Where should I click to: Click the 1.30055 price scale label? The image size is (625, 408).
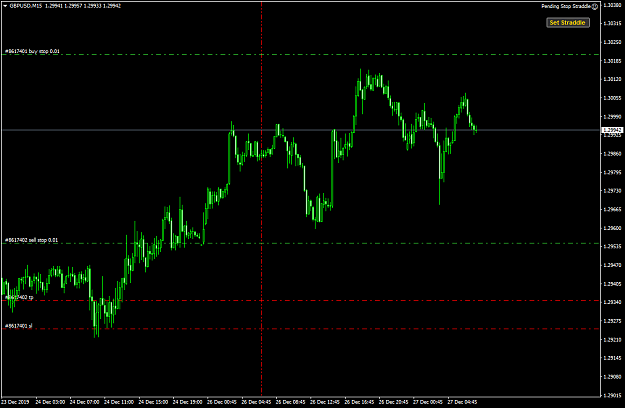(x=612, y=98)
